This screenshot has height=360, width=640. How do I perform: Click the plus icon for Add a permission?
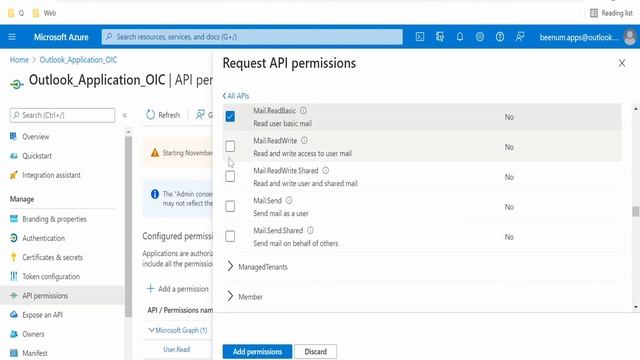coord(150,289)
